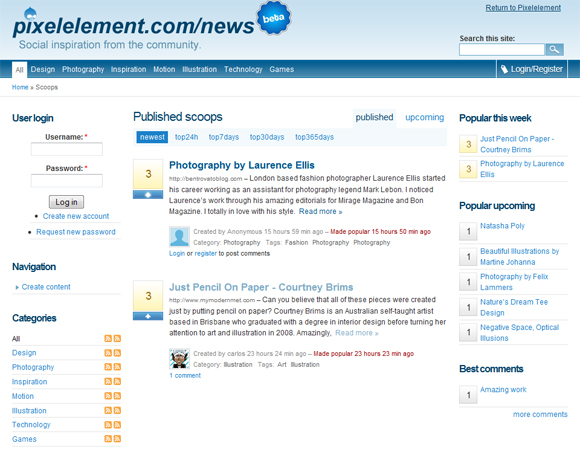Open second RSS feed icon for All category
Image resolution: width=580 pixels, height=452 pixels.
pyautogui.click(x=117, y=338)
